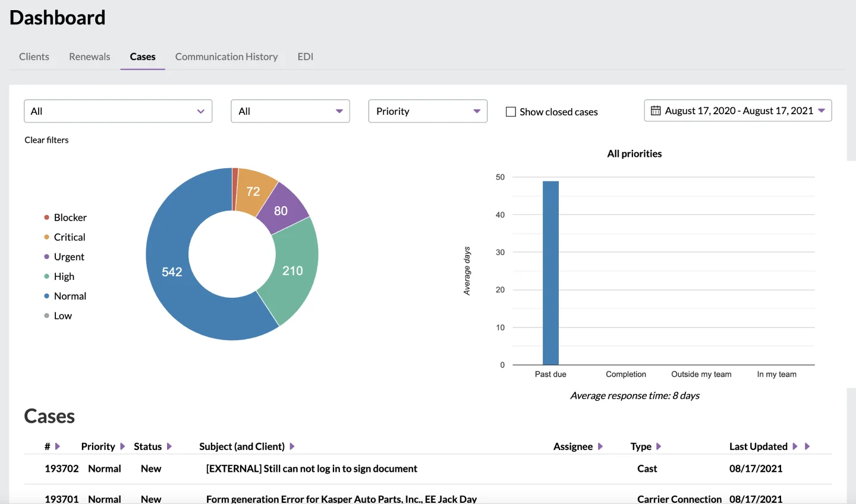Sort by Last Updated arrow
Viewport: 856px width, 504px height.
click(x=795, y=446)
